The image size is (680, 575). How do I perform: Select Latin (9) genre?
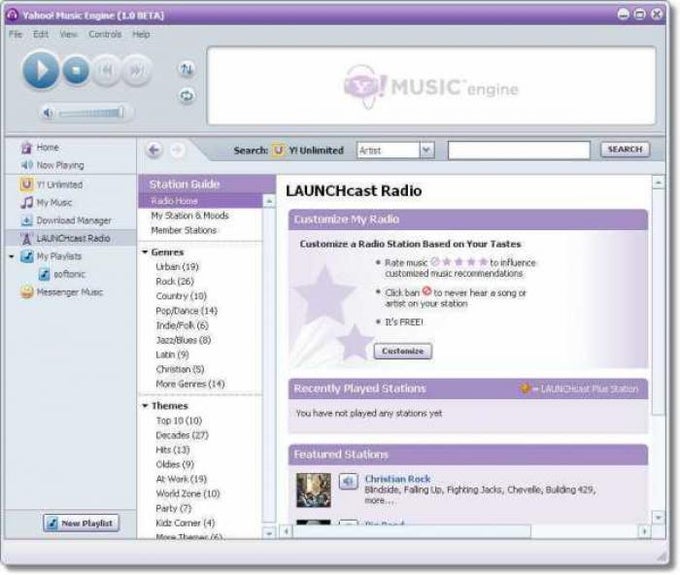(x=172, y=355)
